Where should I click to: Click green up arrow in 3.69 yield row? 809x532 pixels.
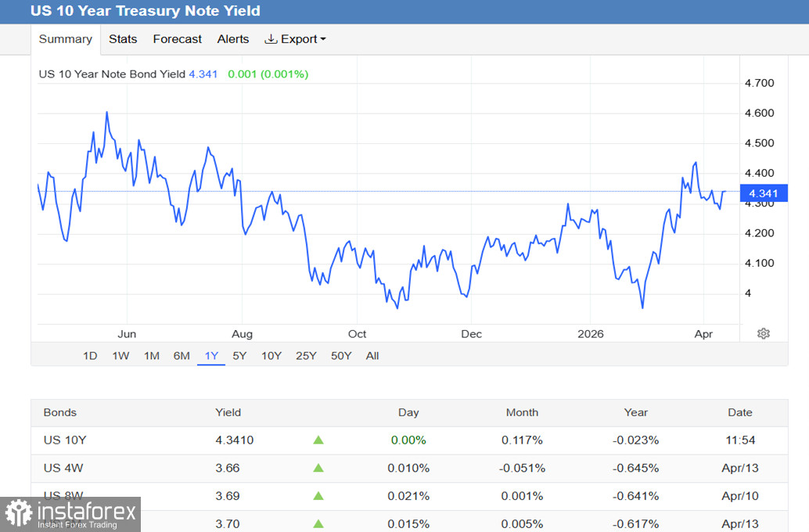tap(318, 496)
